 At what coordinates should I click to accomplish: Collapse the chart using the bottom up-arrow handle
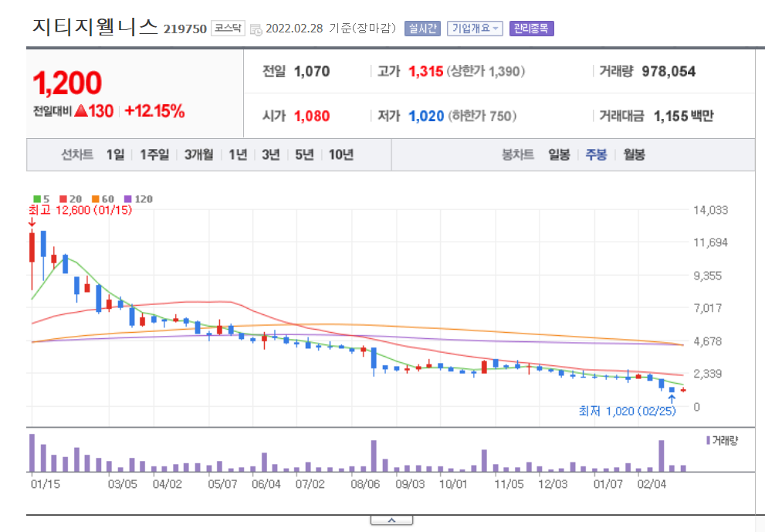coord(391,520)
